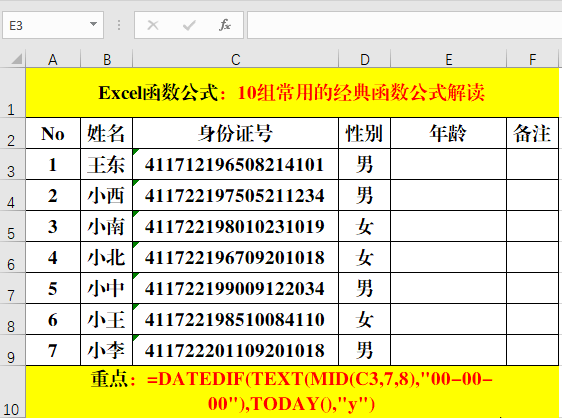Select column C header

point(235,59)
